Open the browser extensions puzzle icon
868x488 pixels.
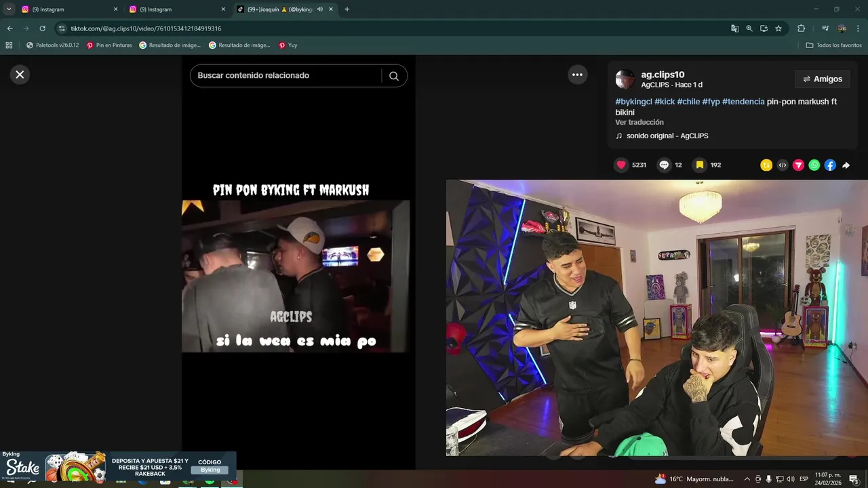coord(801,28)
